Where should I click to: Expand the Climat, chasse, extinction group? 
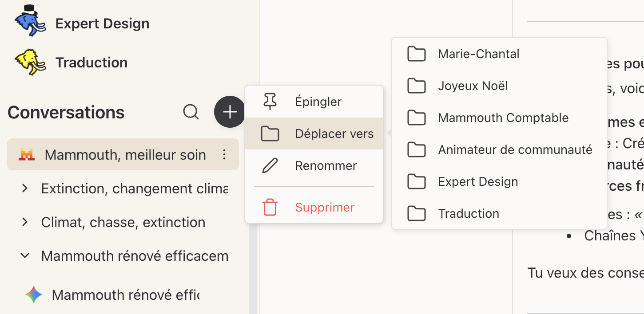click(25, 222)
